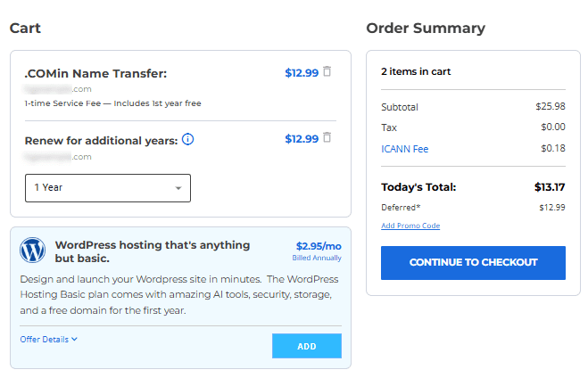
Task: Click the WordPress logo icon
Action: tap(33, 250)
